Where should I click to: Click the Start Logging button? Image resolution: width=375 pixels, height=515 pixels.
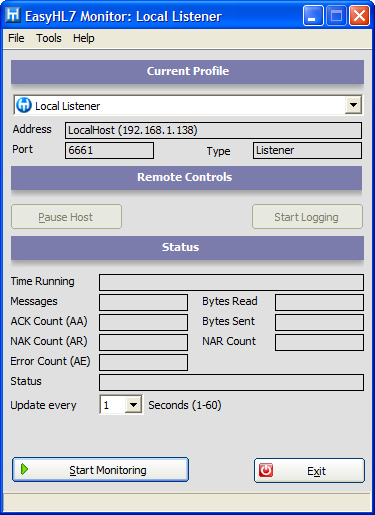tap(307, 217)
